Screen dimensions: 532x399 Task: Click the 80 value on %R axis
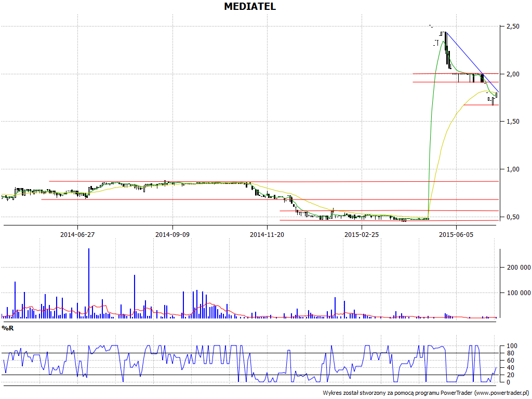tap(512, 353)
